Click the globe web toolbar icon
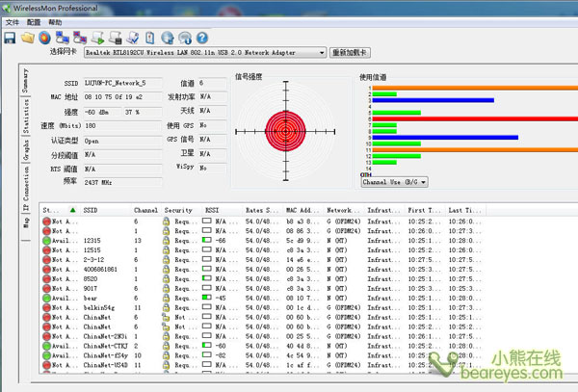Screen dimensions: 578x392 tap(168, 38)
